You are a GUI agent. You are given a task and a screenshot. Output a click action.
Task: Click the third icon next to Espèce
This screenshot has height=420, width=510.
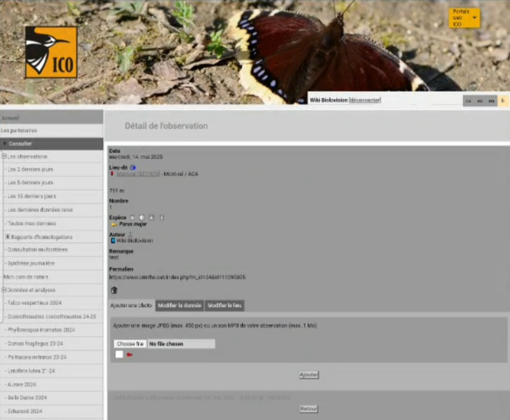151,217
